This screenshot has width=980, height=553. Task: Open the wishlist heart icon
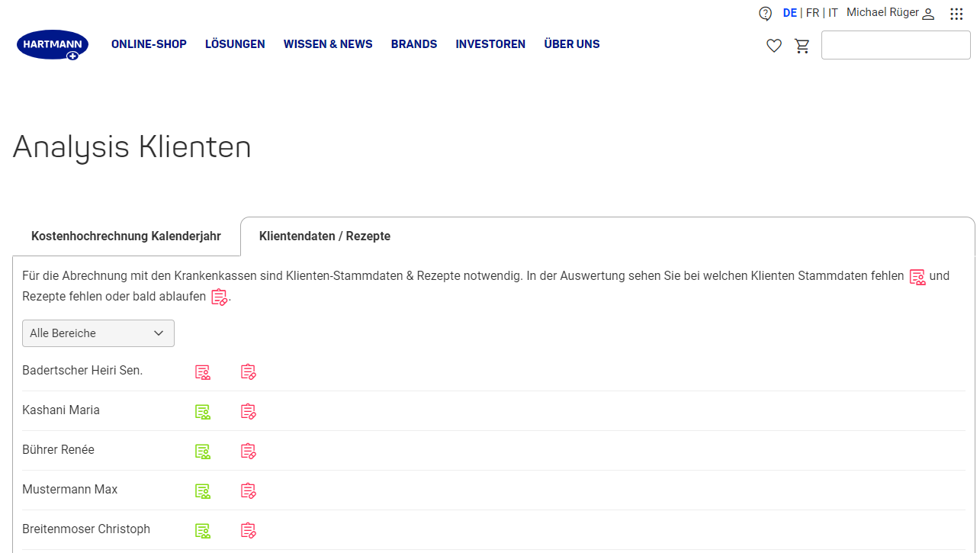point(774,46)
